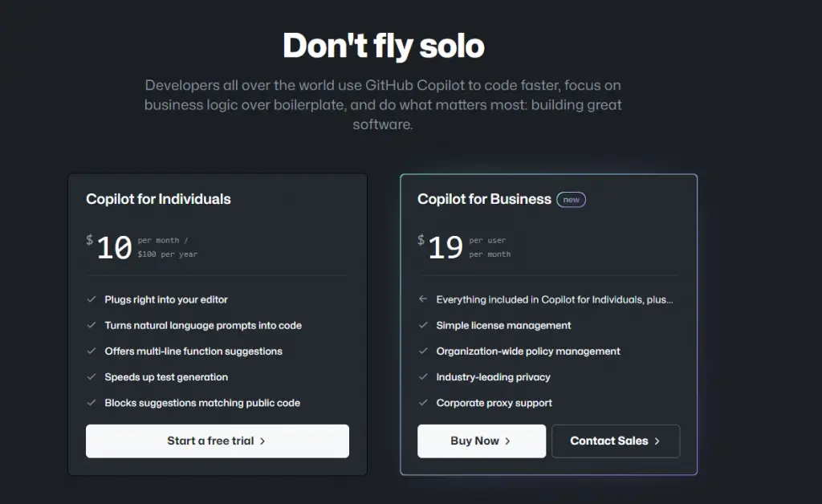Click the checkmark next to Offers multi-line function suggestions
Image resolution: width=822 pixels, height=504 pixels.
(92, 351)
